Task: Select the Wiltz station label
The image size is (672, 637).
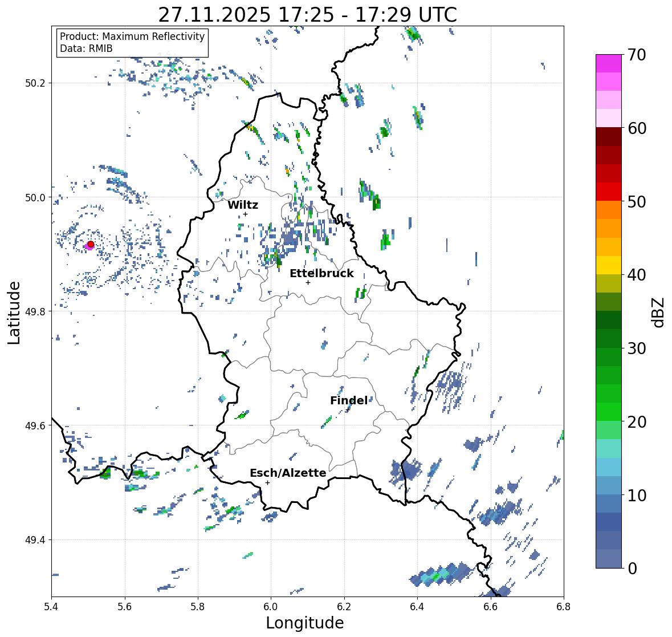Action: point(243,205)
